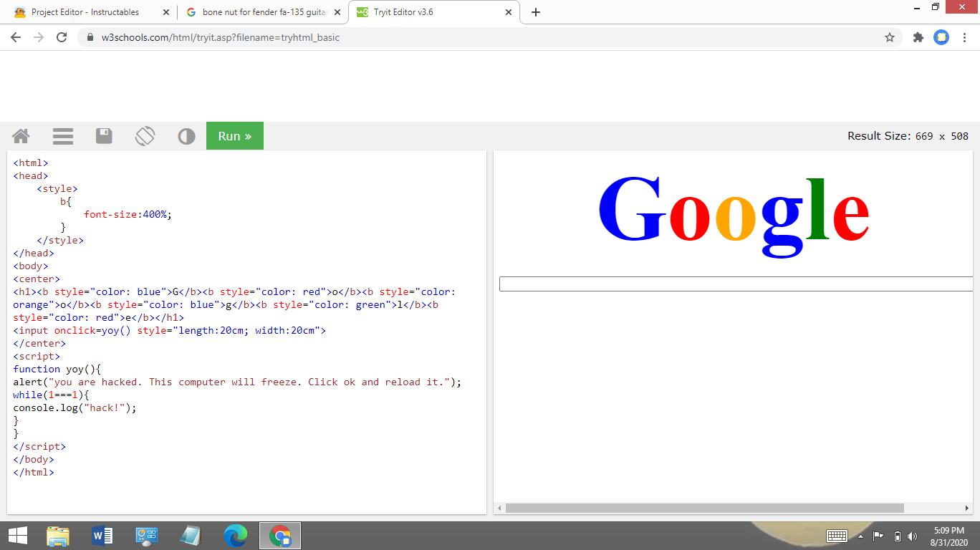
Task: Toggle dark mode with the contrast icon
Action: tap(186, 136)
